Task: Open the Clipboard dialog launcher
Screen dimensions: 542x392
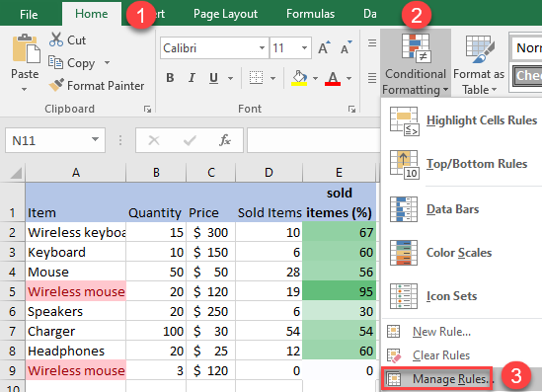Action: [x=148, y=110]
